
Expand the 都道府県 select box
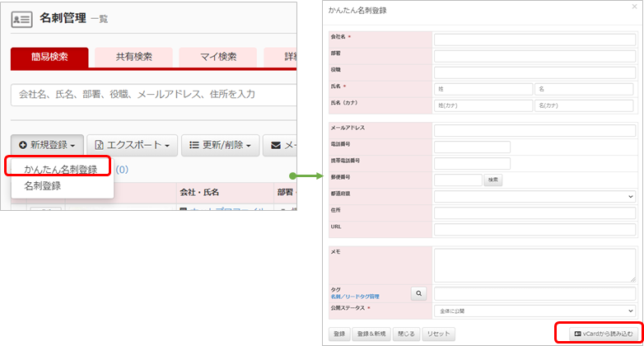click(x=534, y=197)
